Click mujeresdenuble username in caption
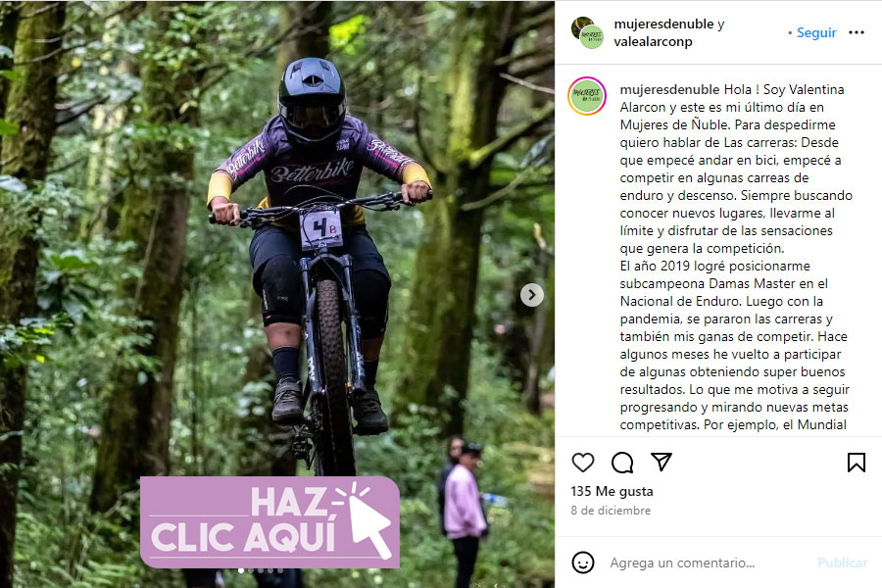 click(669, 89)
